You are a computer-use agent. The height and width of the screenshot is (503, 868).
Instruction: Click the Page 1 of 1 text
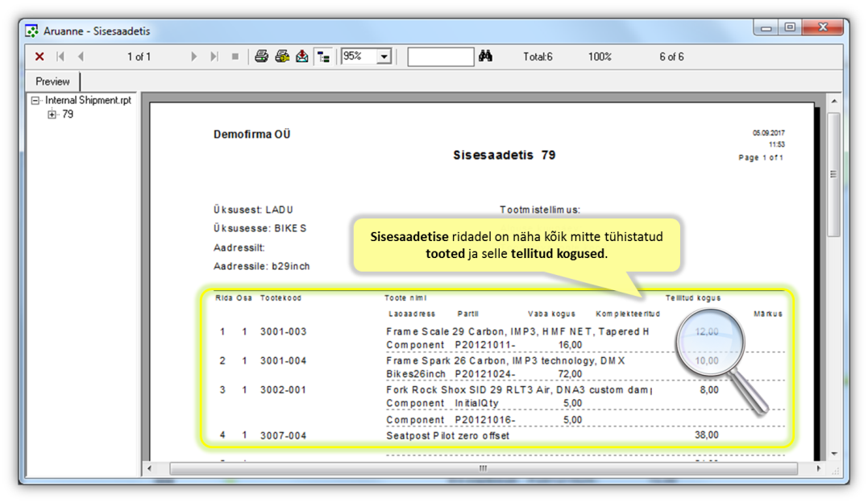761,158
